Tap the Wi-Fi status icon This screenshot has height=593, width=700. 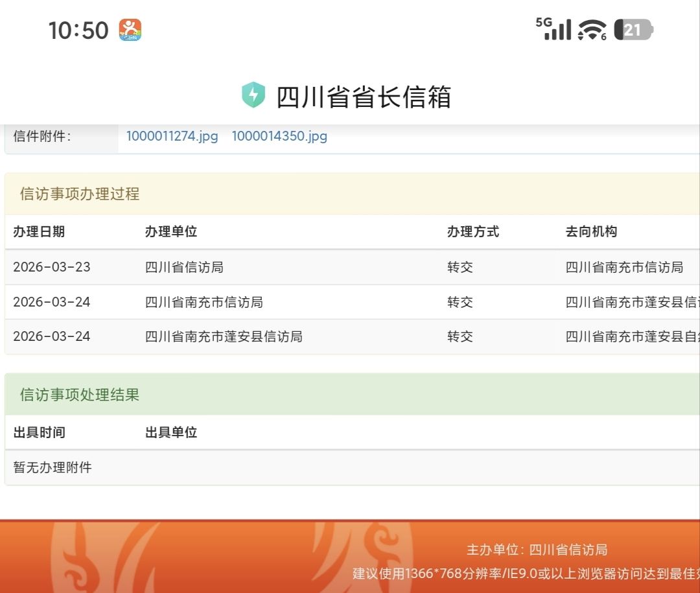tap(592, 30)
